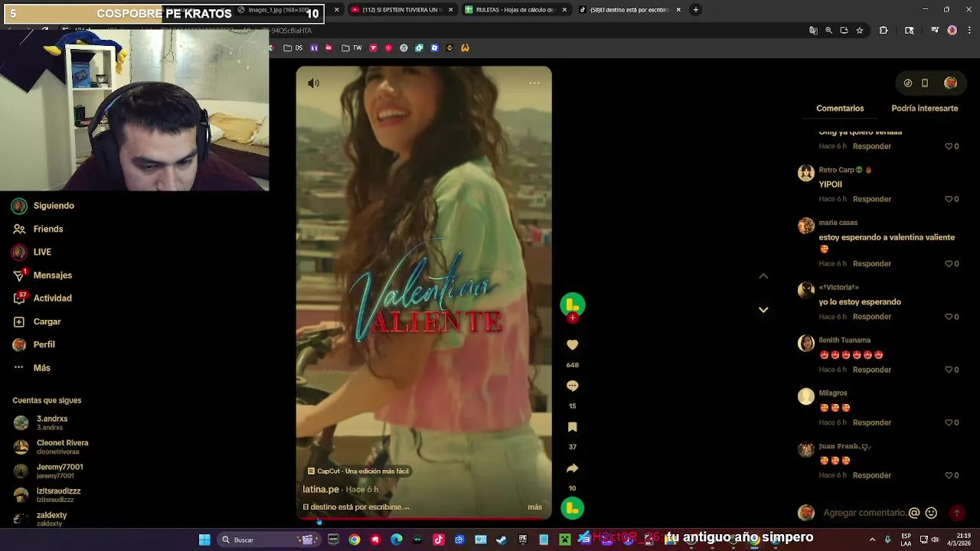Open the comments speech bubble icon
Screen dimensions: 980x551
(572, 386)
